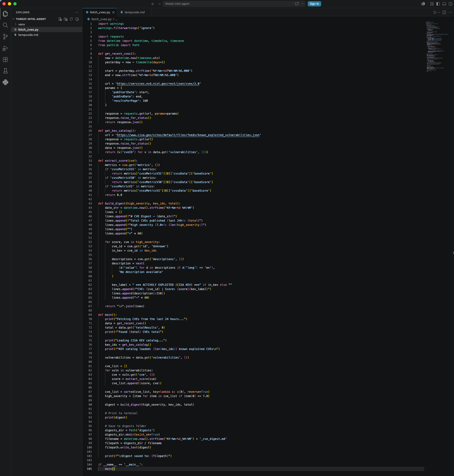This screenshot has width=454, height=476.
Task: Open the Search view in activity bar
Action: point(5,25)
